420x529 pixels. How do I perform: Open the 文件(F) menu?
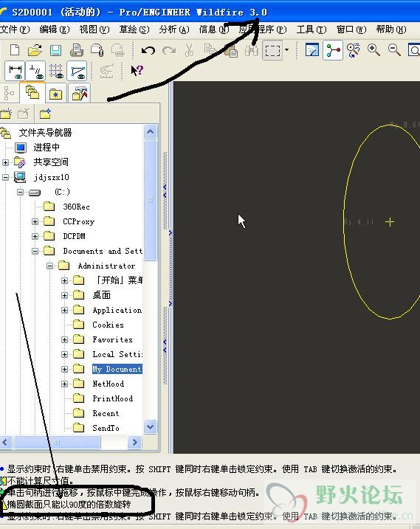[x=15, y=30]
